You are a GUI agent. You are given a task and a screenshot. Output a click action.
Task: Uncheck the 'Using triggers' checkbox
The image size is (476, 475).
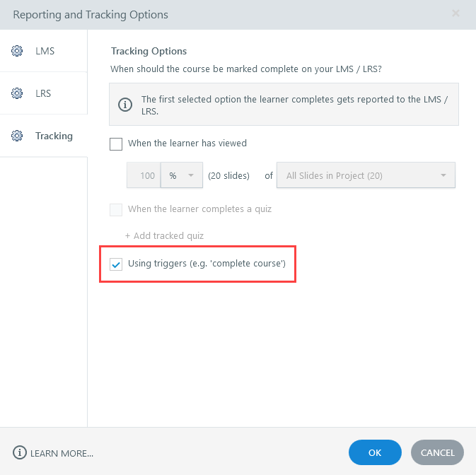(117, 264)
